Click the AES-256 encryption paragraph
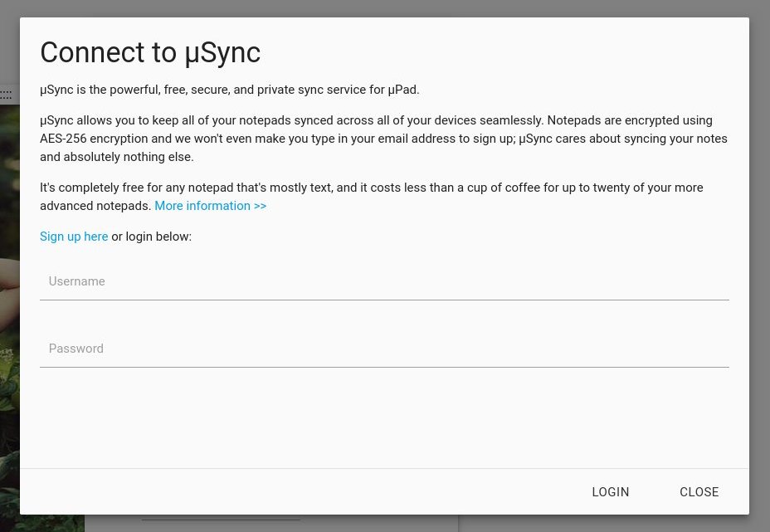Screen dimensions: 770x532 pyautogui.click(x=383, y=139)
